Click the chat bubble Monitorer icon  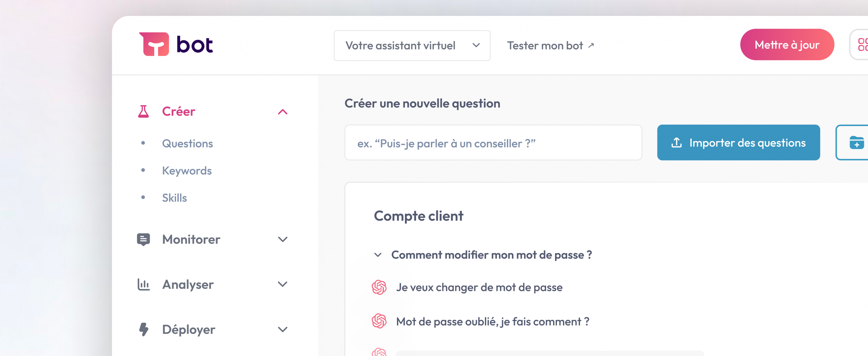(143, 239)
